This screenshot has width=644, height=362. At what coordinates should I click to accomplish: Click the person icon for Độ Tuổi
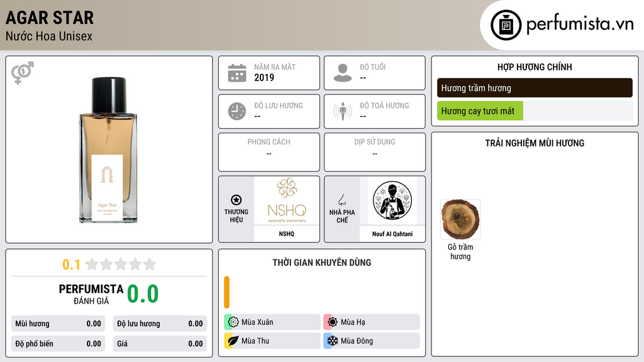pyautogui.click(x=343, y=73)
